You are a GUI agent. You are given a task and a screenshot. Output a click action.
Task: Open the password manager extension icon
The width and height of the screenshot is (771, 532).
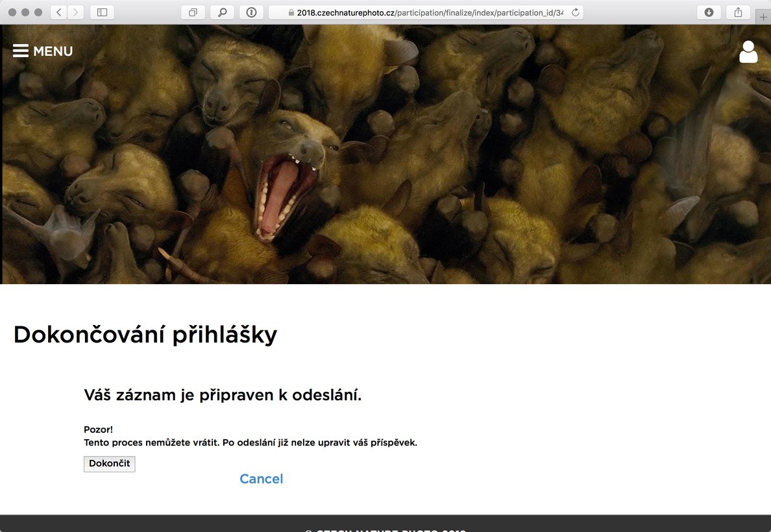(251, 12)
